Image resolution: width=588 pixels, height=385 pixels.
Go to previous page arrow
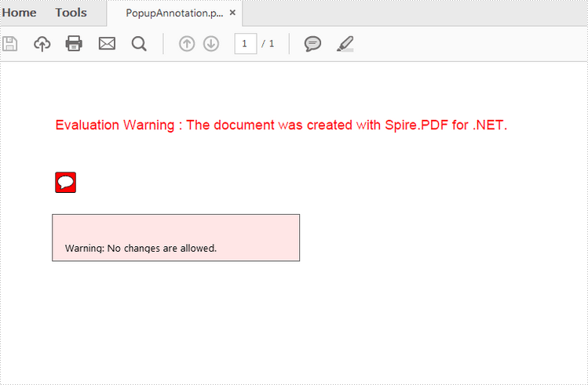tap(187, 44)
